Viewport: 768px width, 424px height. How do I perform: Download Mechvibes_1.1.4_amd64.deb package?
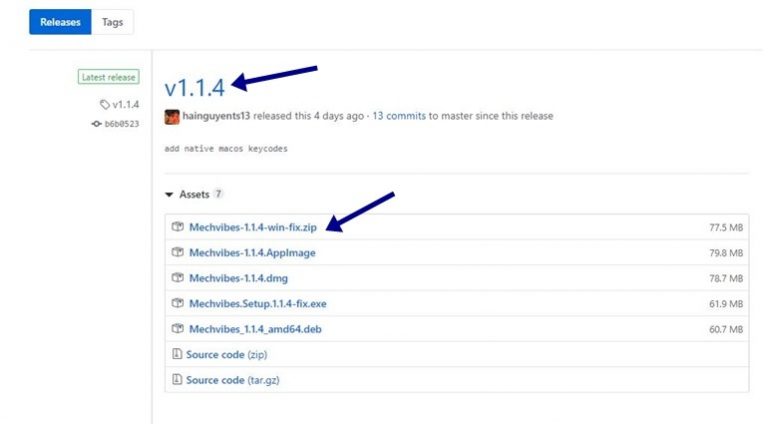[x=255, y=329]
